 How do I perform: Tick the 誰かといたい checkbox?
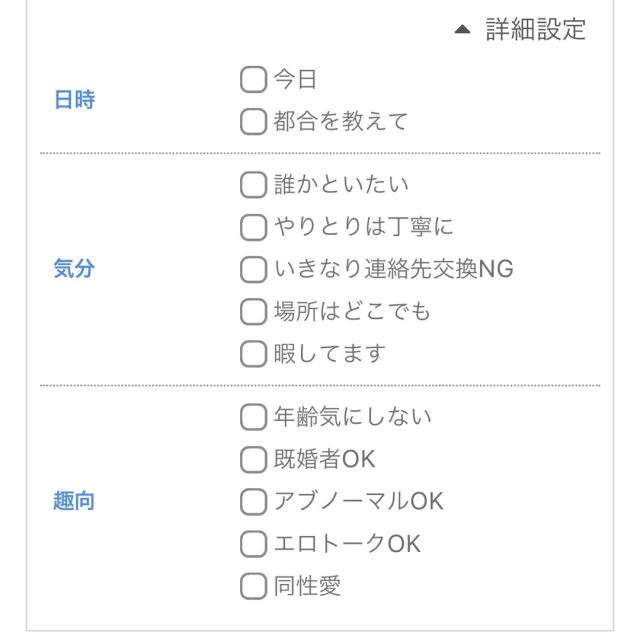click(x=254, y=185)
